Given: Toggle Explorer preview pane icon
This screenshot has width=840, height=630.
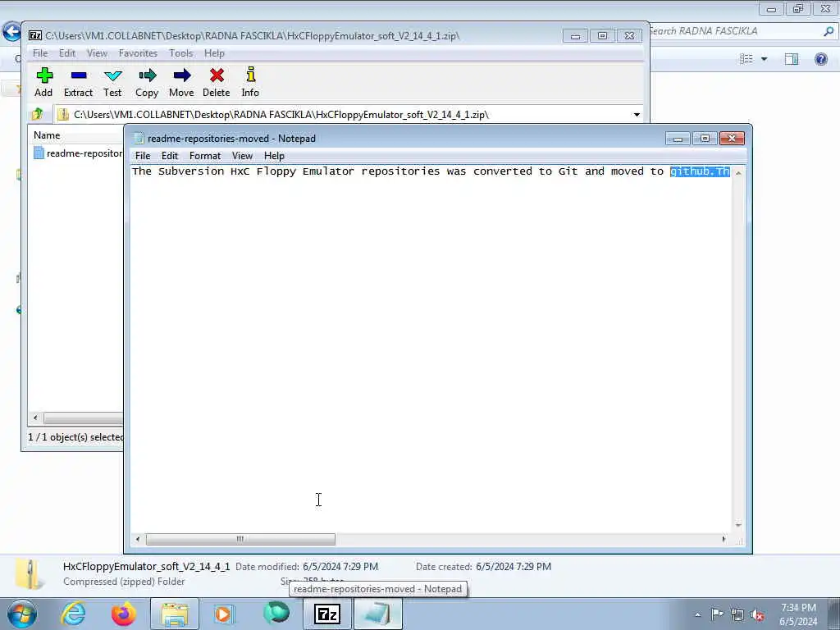Looking at the screenshot, I should (792, 58).
